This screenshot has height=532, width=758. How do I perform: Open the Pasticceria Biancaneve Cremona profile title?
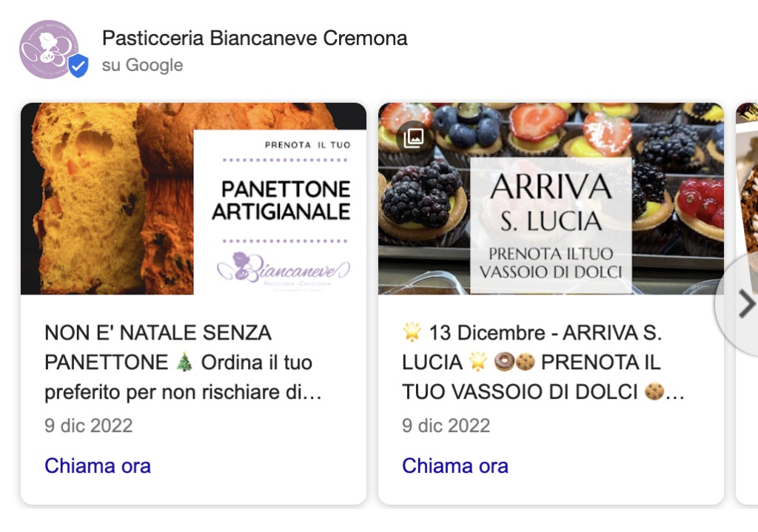click(x=255, y=38)
